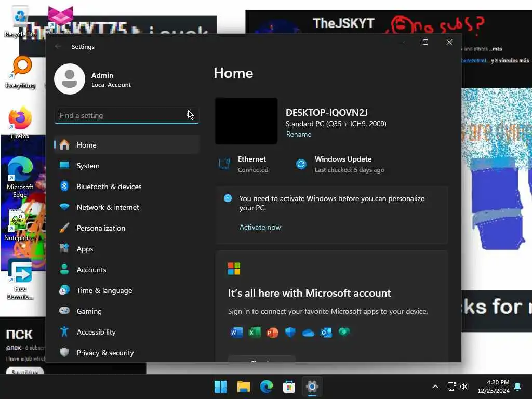Select the Notepad++ desktop shortcut

tap(20, 225)
